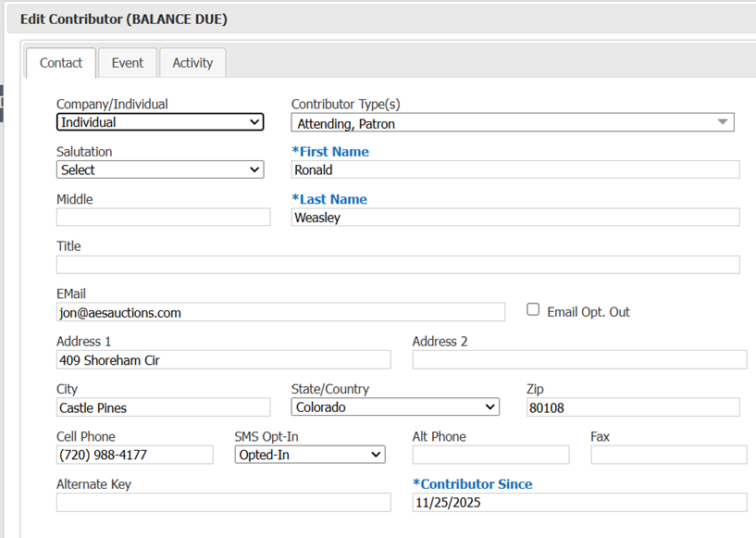This screenshot has width=756, height=538.
Task: Click the Contributor Since date field
Action: 579,503
